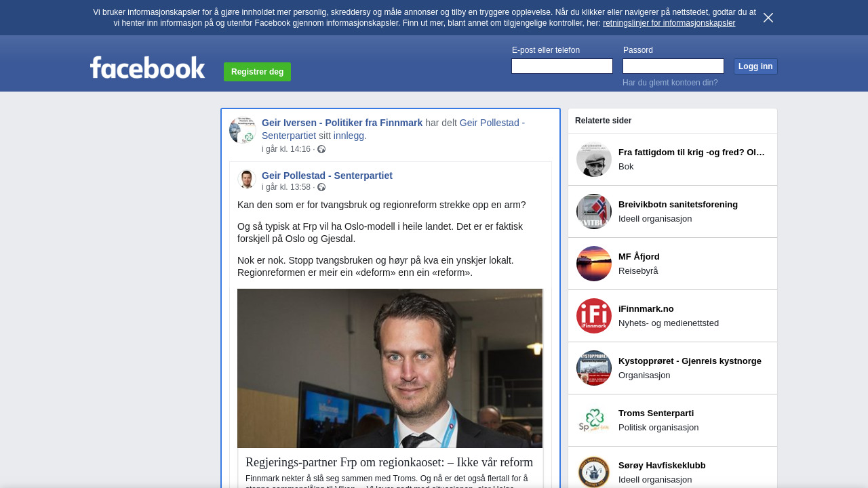Open Troms Senterparti page
This screenshot has height=488, width=868.
click(x=656, y=413)
